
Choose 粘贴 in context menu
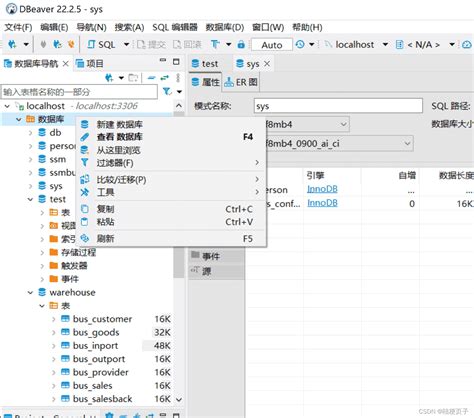click(171, 222)
